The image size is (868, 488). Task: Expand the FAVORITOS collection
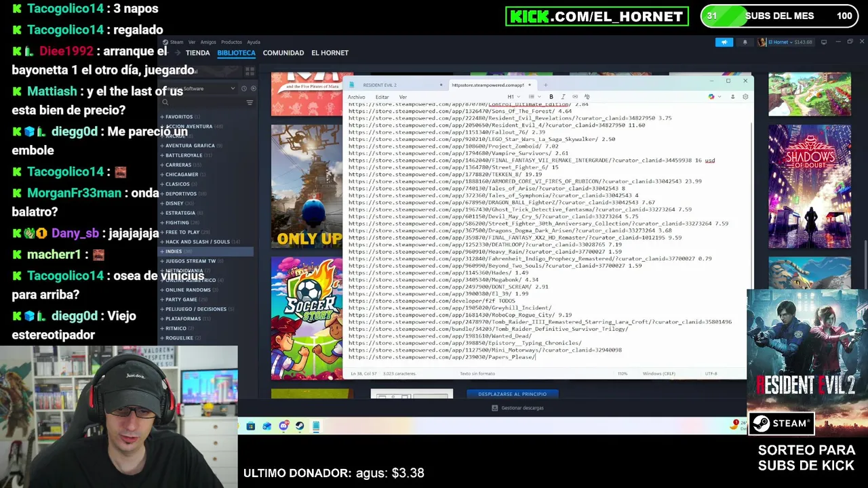coord(179,117)
